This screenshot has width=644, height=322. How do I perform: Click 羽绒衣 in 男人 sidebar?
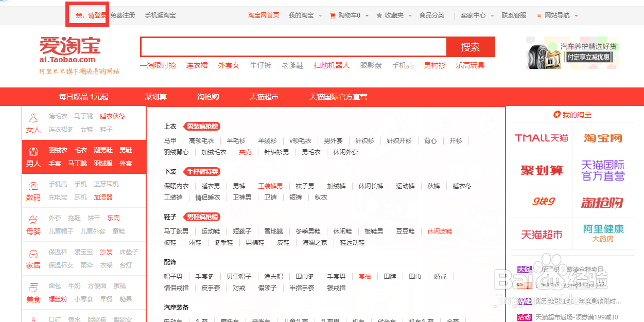(58, 150)
